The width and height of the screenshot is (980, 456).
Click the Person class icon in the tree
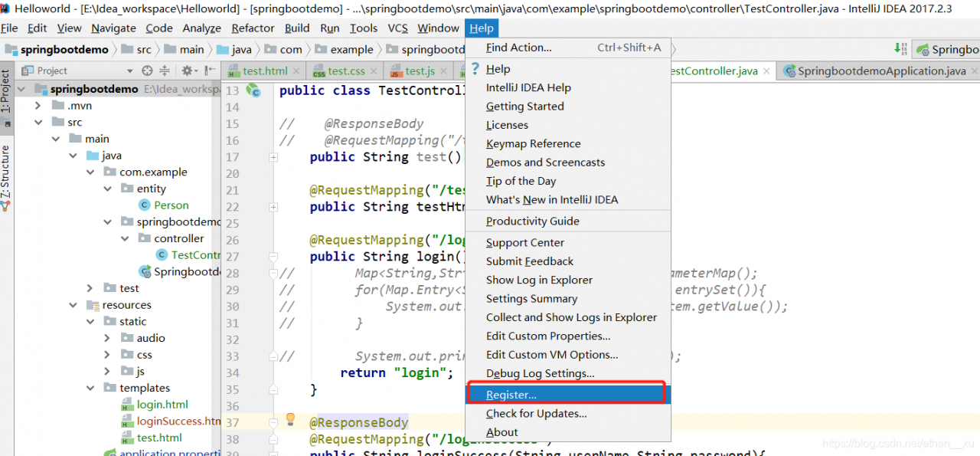pos(144,205)
